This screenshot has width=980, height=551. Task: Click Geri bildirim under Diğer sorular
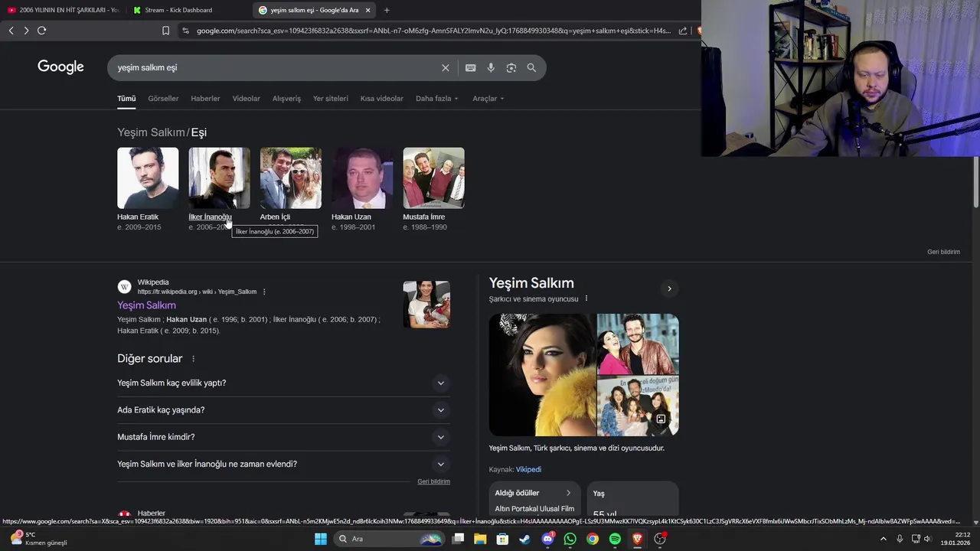[x=433, y=481]
